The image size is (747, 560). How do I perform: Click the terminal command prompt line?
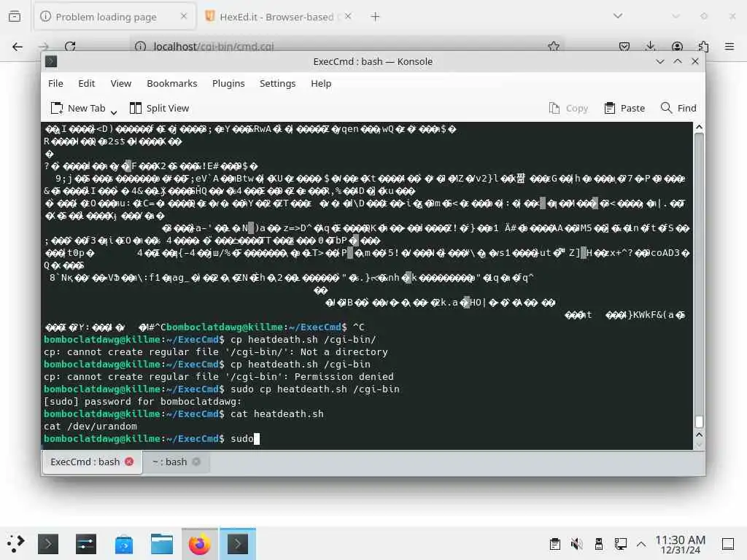(367, 438)
